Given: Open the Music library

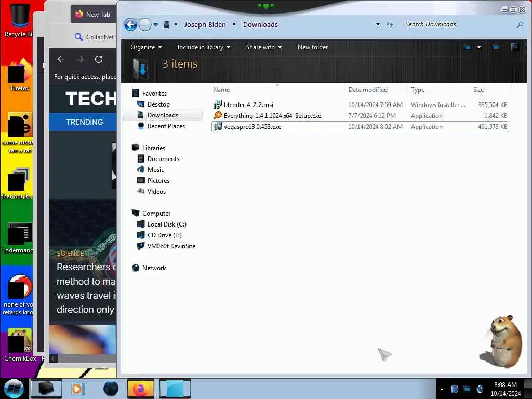Looking at the screenshot, I should 156,170.
